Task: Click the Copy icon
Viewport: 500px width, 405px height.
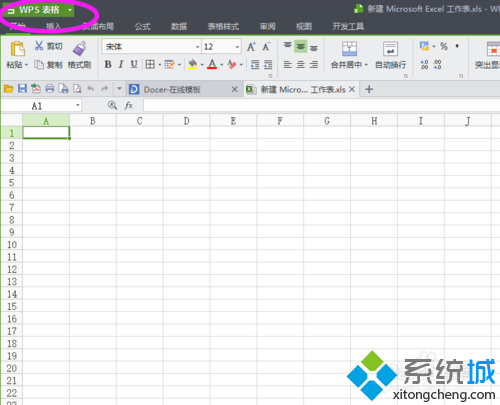Action: pos(39,64)
